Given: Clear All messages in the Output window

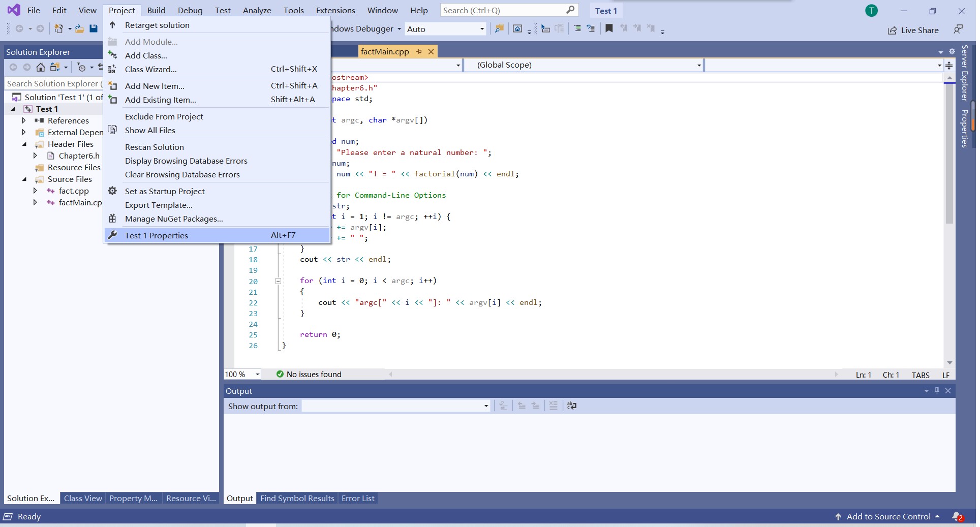Looking at the screenshot, I should click(554, 406).
